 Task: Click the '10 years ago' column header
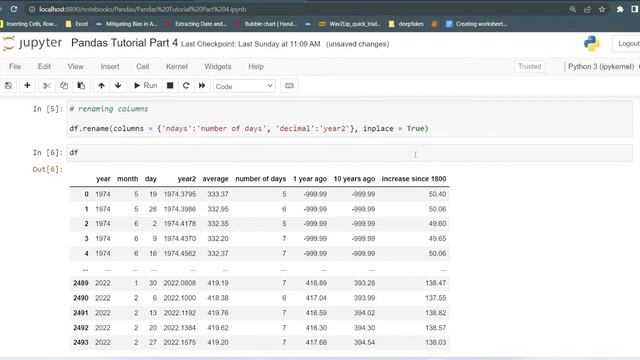point(354,179)
